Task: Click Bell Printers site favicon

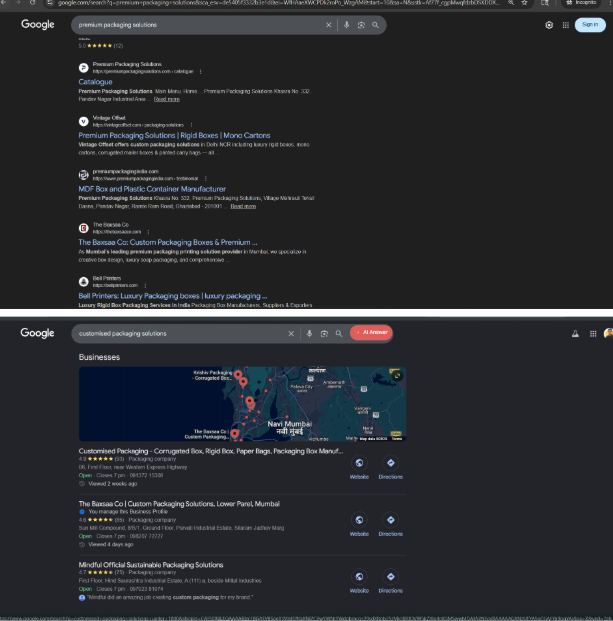Action: click(x=84, y=282)
